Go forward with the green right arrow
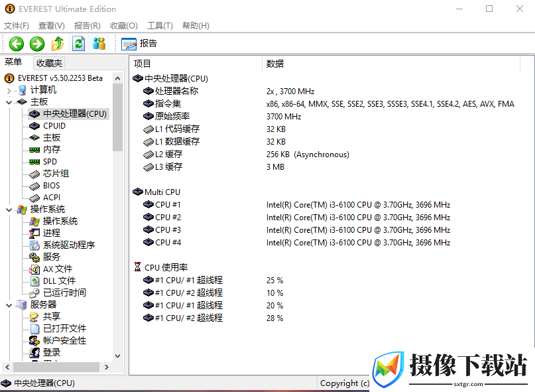Viewport: 535px width, 392px height. tap(37, 44)
